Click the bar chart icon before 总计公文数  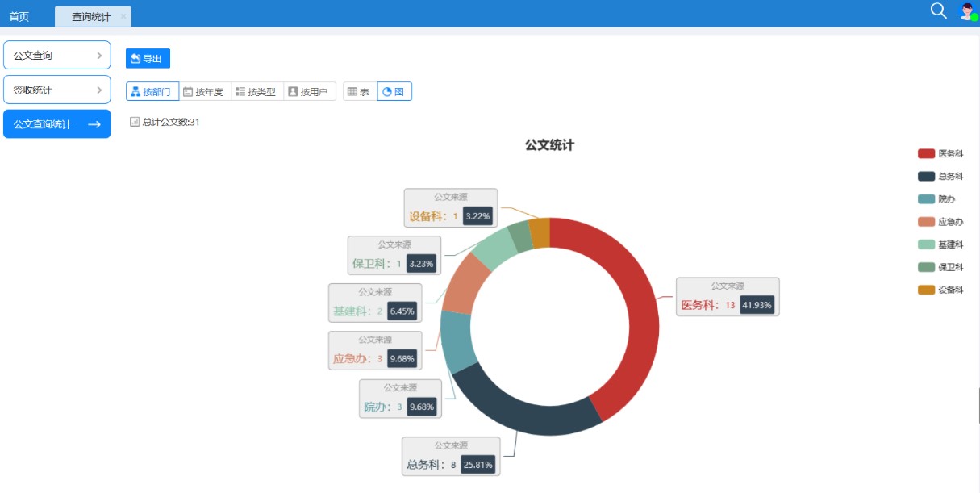[x=135, y=122]
